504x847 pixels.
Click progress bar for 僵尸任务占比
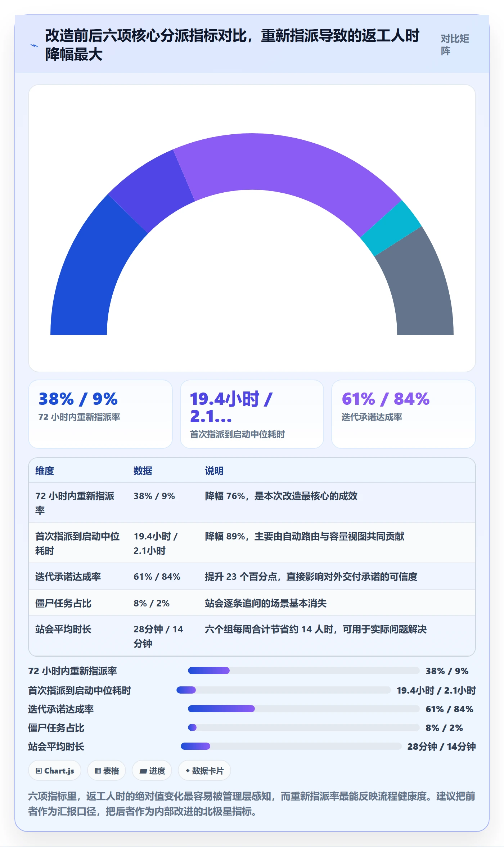click(x=304, y=727)
